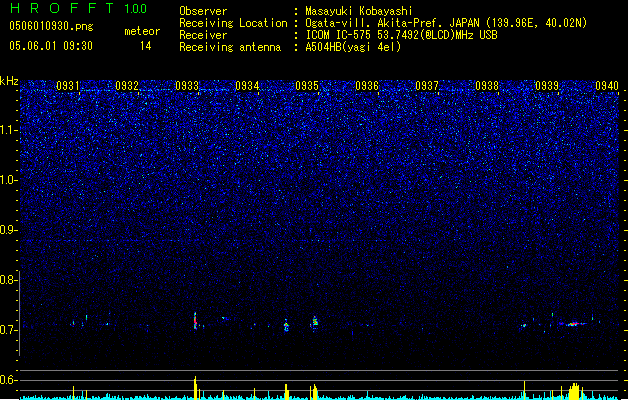Click the kHz axis unit label
629x400 pixels.
[9, 81]
